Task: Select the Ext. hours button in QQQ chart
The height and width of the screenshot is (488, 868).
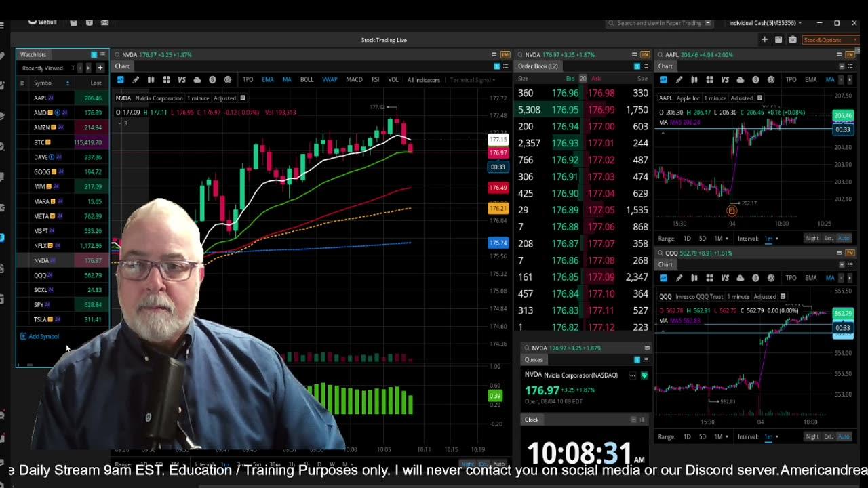Action: pos(828,436)
